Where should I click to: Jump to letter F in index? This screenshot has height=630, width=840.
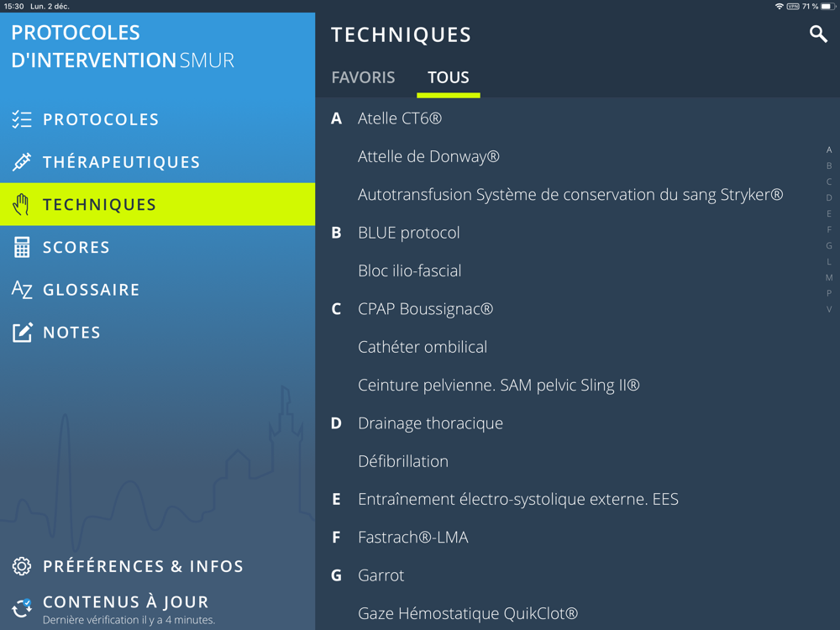pyautogui.click(x=829, y=229)
